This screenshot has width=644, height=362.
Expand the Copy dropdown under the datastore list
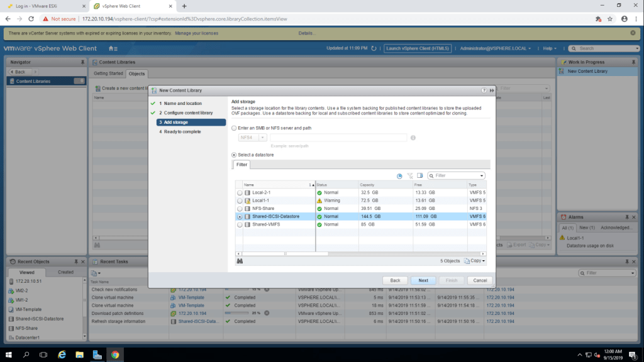[475, 261]
